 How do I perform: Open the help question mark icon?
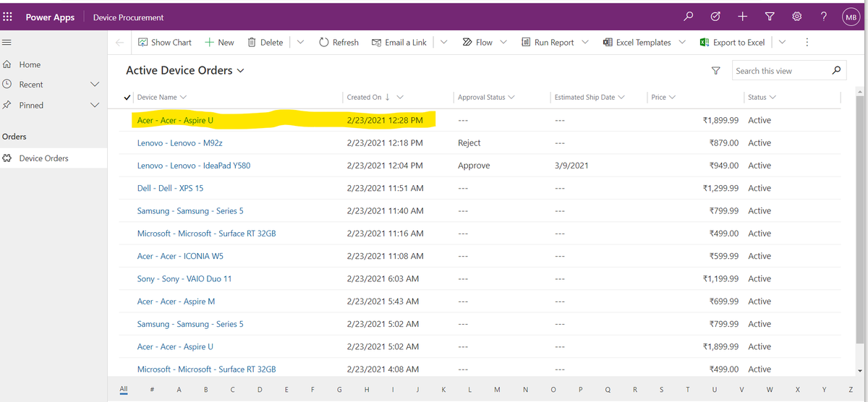pos(824,17)
